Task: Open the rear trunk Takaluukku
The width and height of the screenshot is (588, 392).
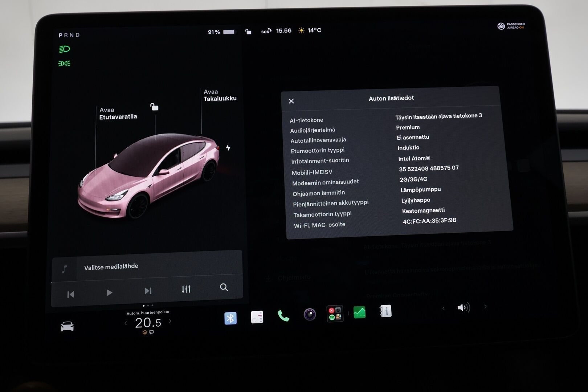Action: pos(220,95)
